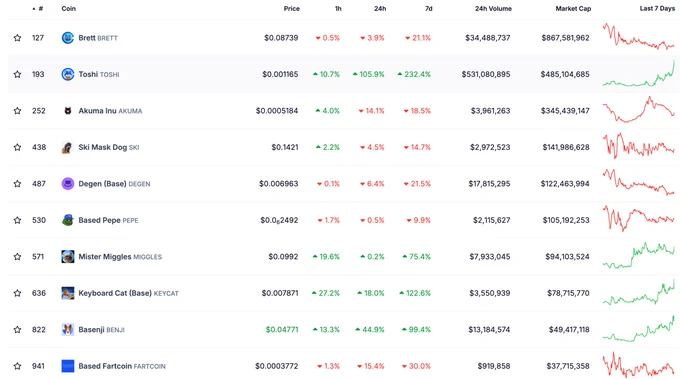680x379 pixels.
Task: Sort by the Price column header
Action: 291,8
